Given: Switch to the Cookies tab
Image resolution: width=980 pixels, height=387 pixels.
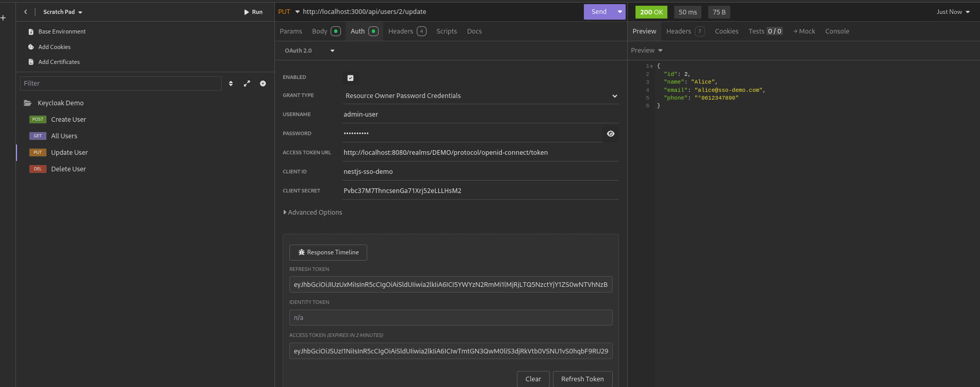Looking at the screenshot, I should click(726, 31).
